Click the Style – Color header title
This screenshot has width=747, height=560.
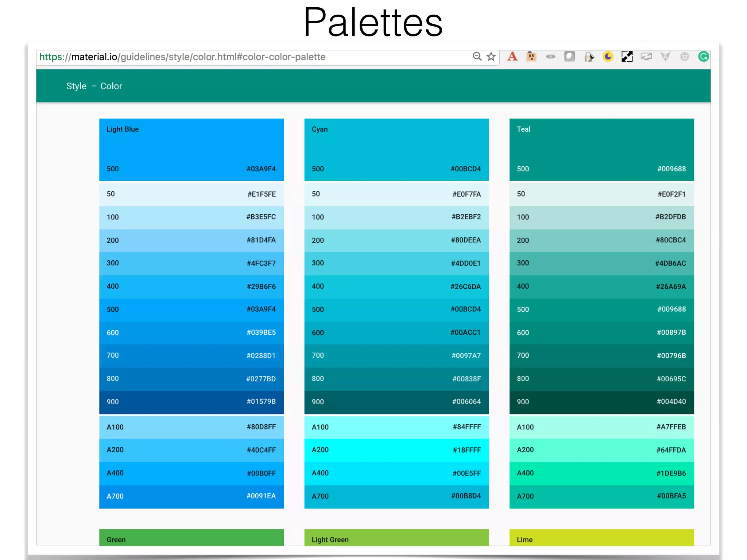(94, 86)
